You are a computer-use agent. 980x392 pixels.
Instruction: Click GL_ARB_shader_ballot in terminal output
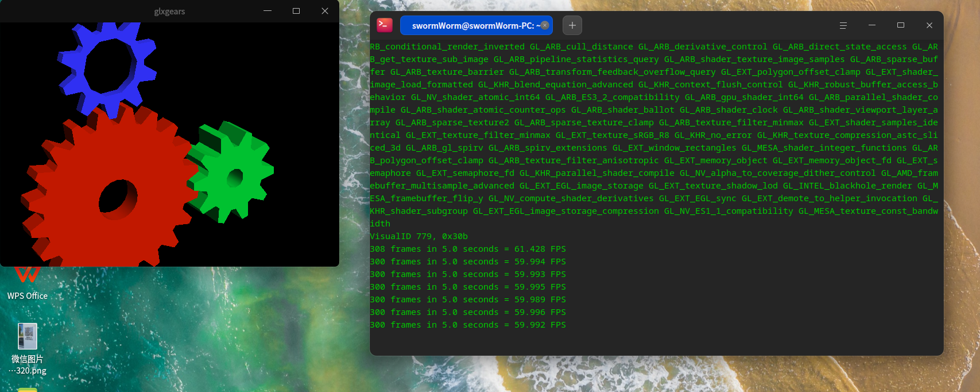point(623,110)
